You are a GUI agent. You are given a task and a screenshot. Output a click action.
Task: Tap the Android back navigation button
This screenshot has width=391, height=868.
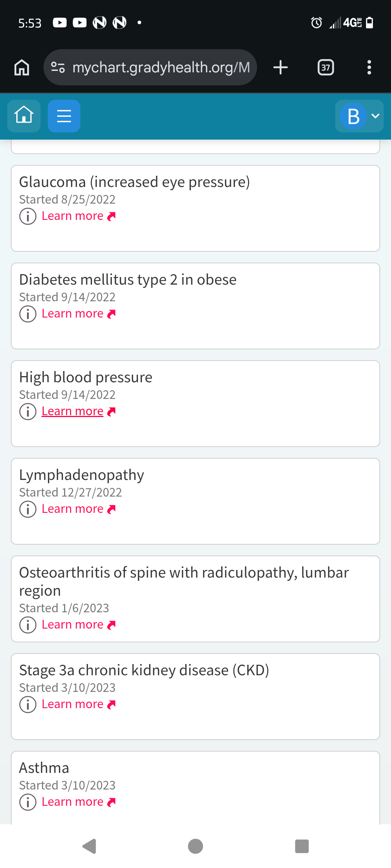pyautogui.click(x=89, y=846)
